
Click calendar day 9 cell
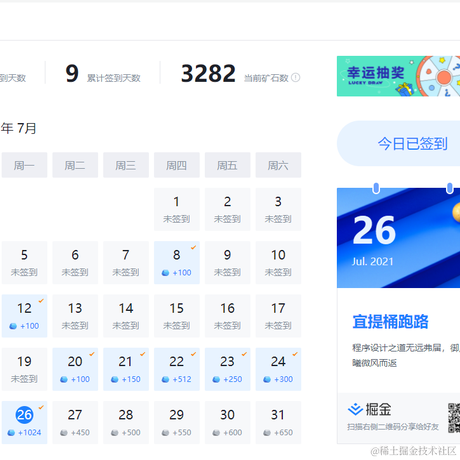227,263
